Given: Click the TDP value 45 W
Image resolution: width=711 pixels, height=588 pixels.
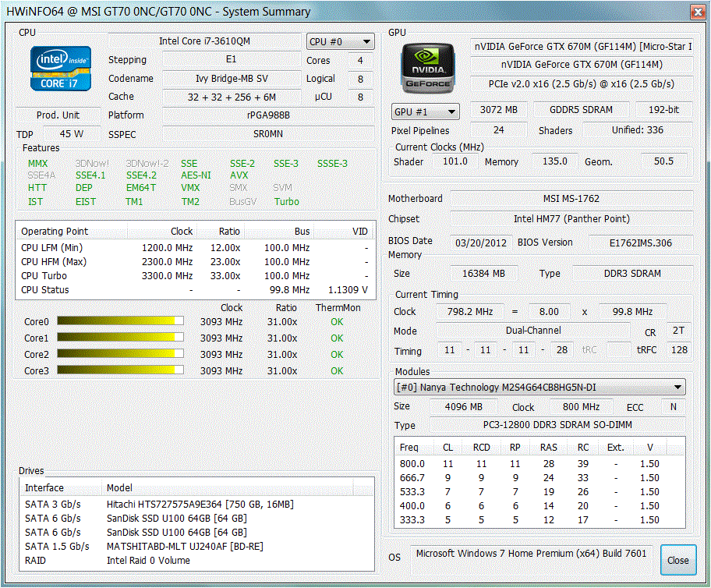Looking at the screenshot, I should [x=72, y=134].
